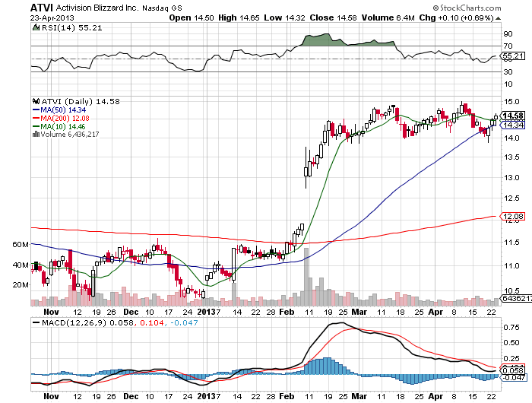Click the 14.34 MA(50) price tag
This screenshot has height=403, width=532.
[513, 125]
